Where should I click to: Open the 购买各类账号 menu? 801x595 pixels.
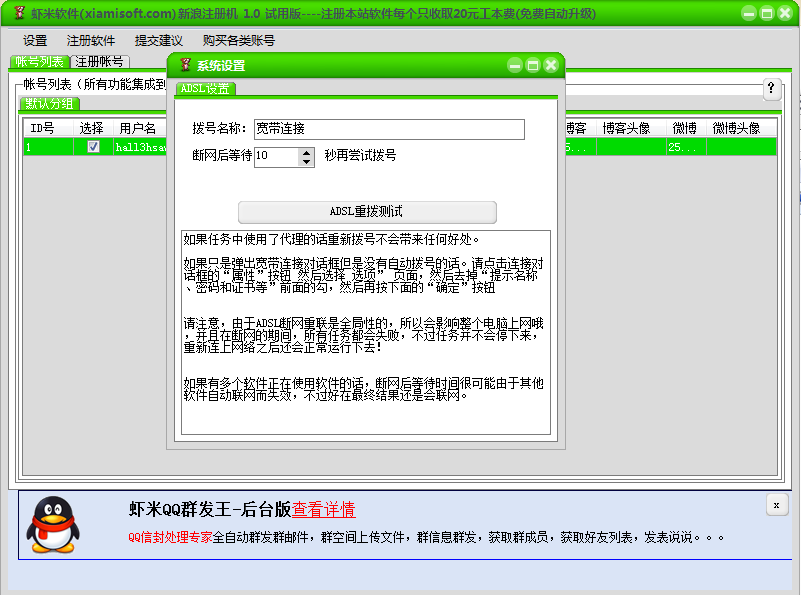[x=239, y=41]
